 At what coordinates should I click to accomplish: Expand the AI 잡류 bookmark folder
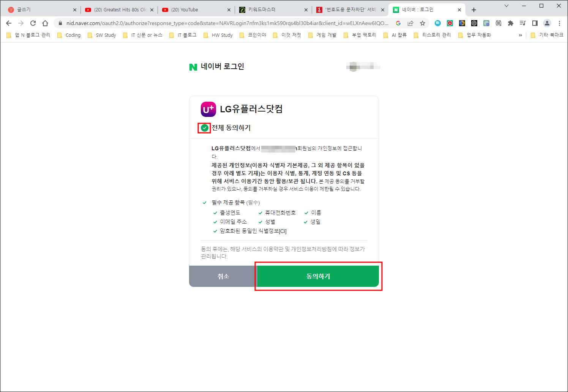(x=395, y=35)
